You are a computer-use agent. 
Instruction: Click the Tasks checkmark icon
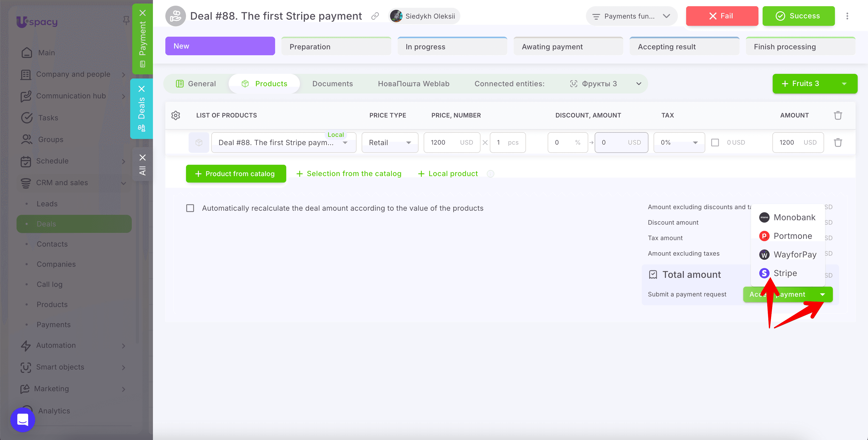27,117
